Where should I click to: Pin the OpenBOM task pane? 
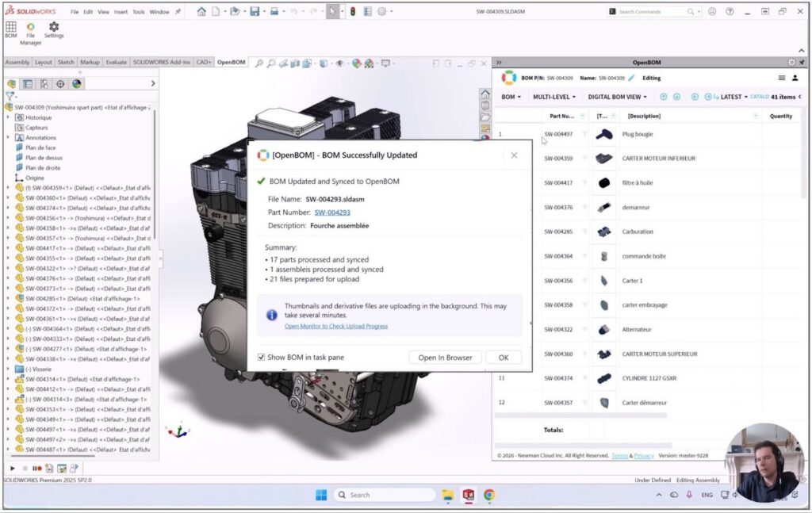tap(802, 62)
